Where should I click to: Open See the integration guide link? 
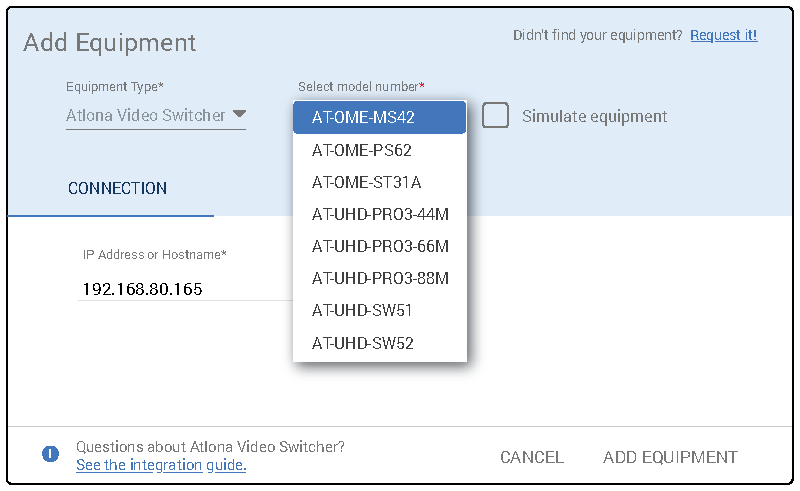[x=160, y=465]
